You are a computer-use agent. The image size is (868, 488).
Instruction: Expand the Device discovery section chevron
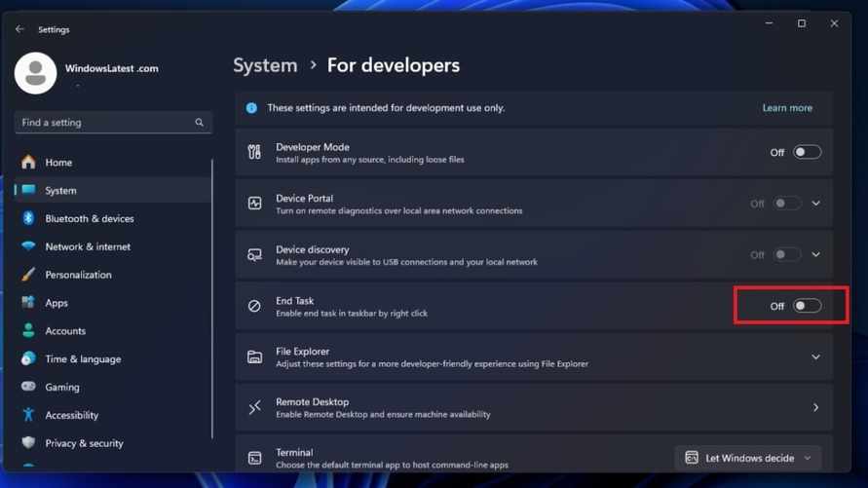[816, 255]
